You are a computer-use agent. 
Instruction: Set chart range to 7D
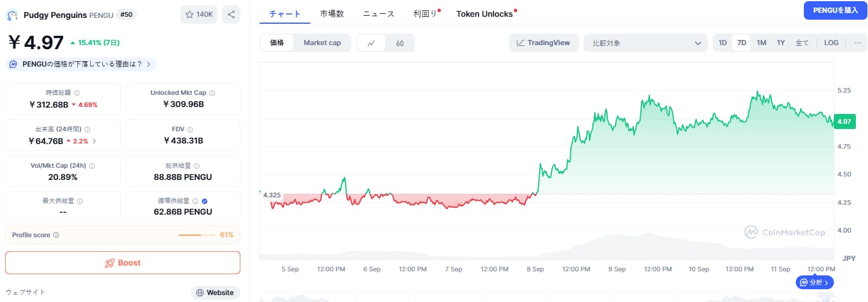[x=741, y=43]
